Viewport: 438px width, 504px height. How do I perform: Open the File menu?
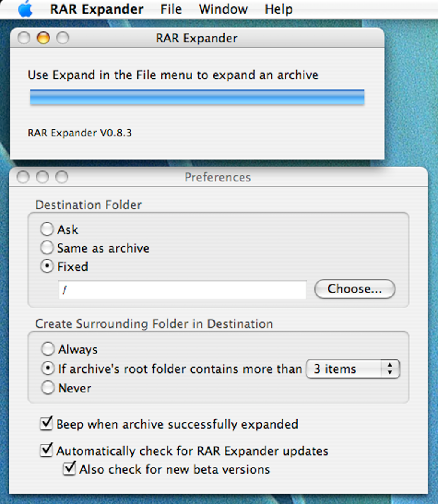(x=171, y=9)
